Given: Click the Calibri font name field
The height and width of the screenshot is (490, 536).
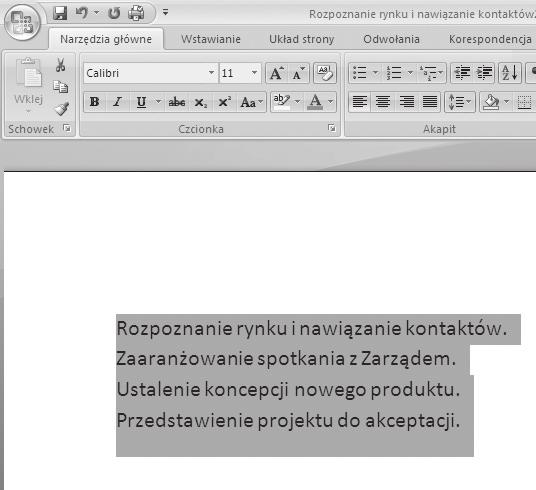Looking at the screenshot, I should 145,73.
